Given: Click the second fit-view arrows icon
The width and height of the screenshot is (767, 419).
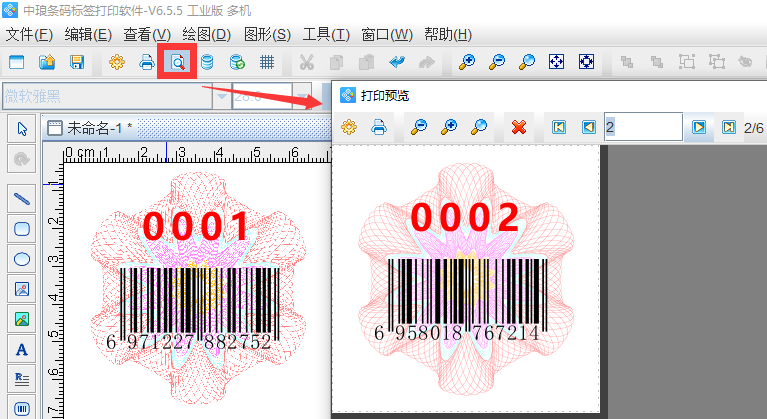Looking at the screenshot, I should 587,62.
